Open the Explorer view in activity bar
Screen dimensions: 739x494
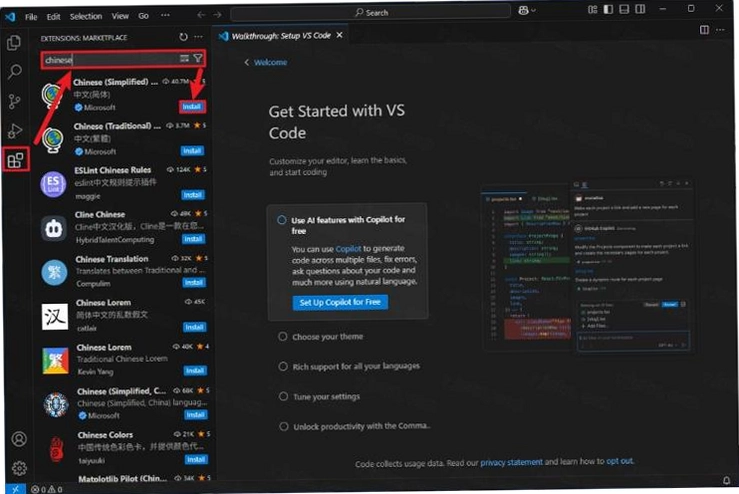click(14, 43)
